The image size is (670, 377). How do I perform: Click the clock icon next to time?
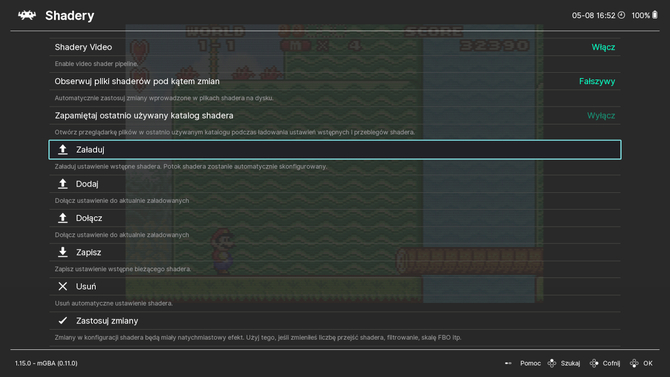pyautogui.click(x=621, y=15)
